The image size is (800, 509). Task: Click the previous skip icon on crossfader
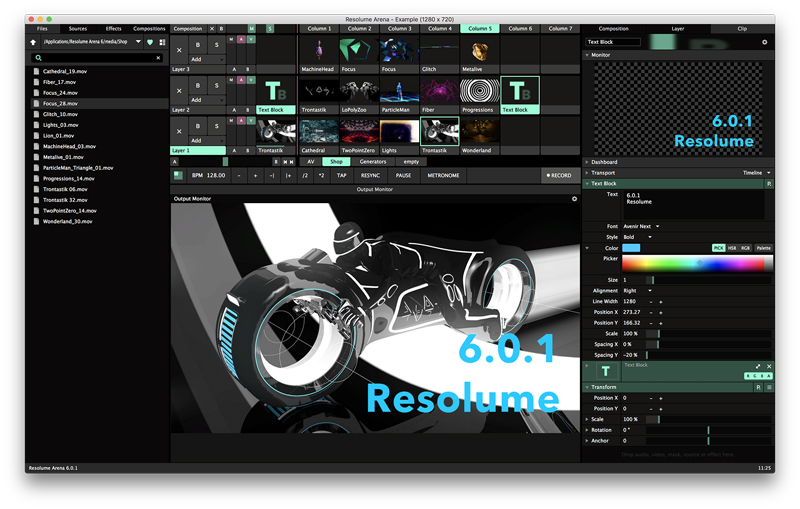coord(285,162)
